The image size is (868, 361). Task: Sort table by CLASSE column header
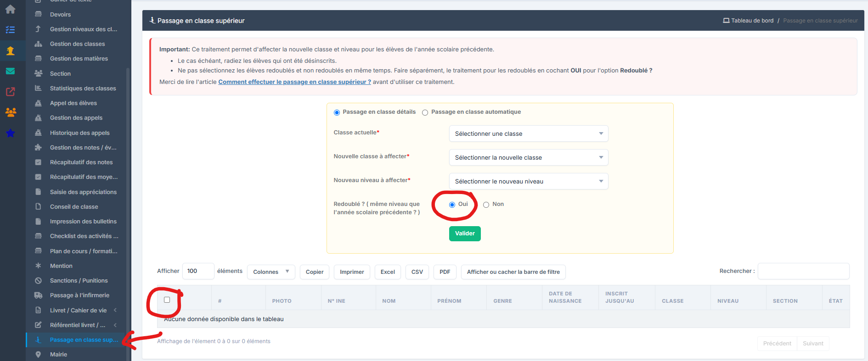tap(683, 298)
